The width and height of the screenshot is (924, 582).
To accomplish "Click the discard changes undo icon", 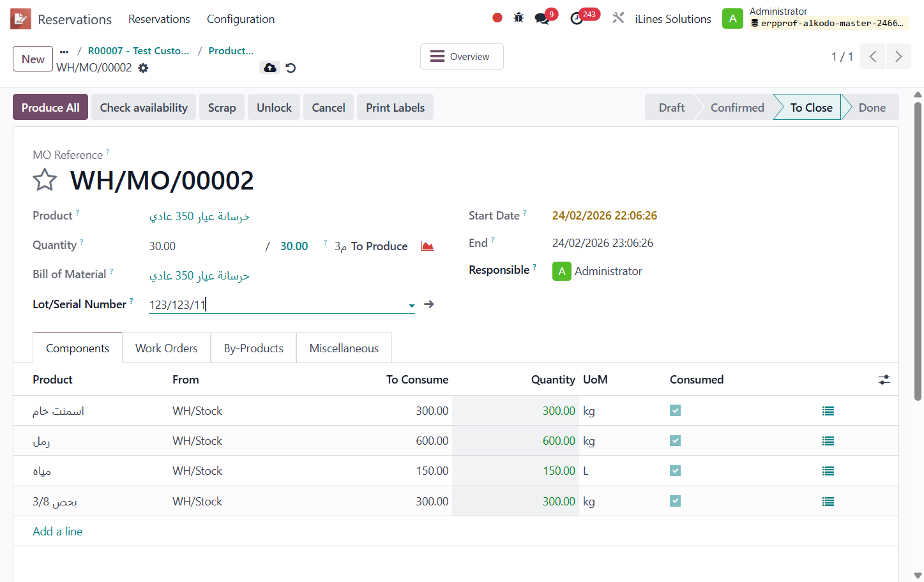I will pyautogui.click(x=291, y=68).
